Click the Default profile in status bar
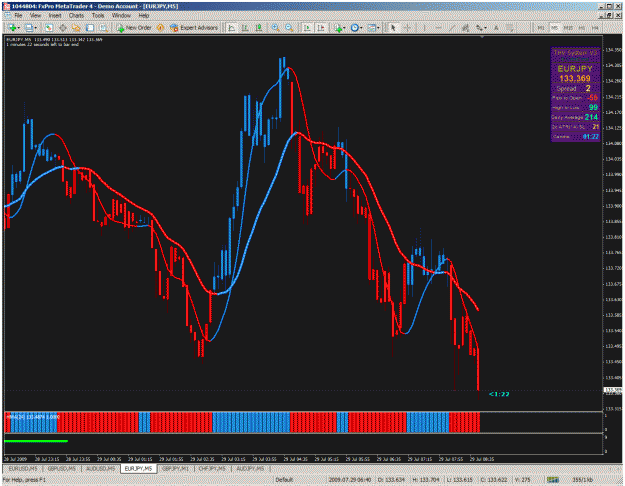The image size is (625, 486). click(284, 480)
